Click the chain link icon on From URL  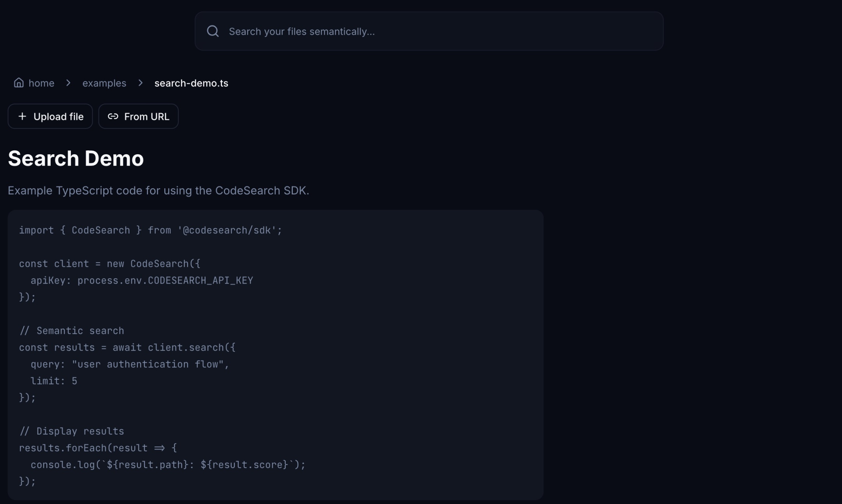(x=113, y=116)
